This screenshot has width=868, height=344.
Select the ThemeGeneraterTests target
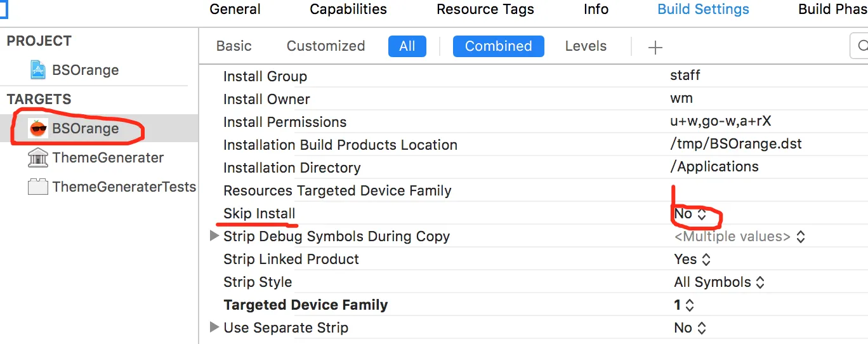click(x=124, y=187)
